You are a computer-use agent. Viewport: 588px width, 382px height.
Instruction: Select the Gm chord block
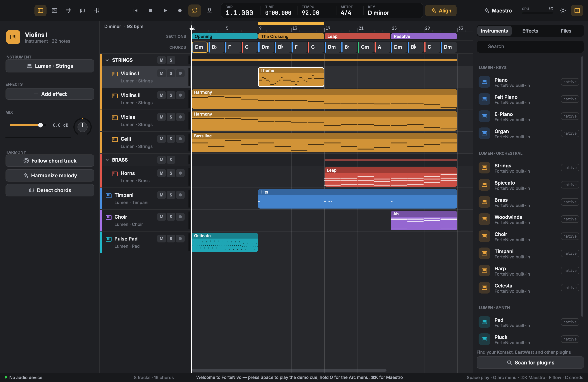pos(365,47)
